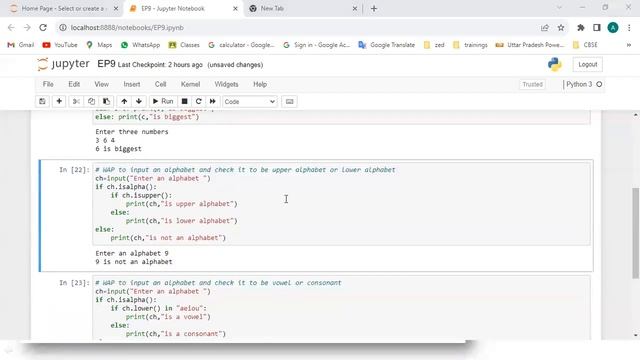Viewport: 640px width, 360px height.
Task: Cut selected cells with scissors icon
Action: point(76,101)
